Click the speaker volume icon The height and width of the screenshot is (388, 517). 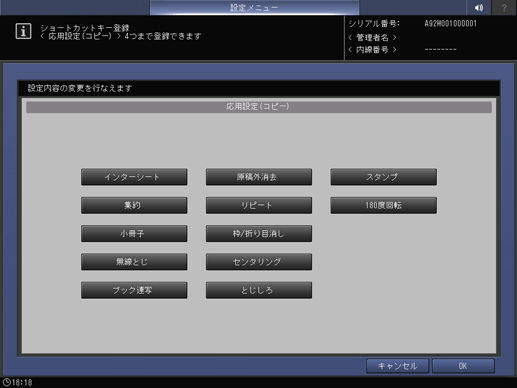(479, 7)
